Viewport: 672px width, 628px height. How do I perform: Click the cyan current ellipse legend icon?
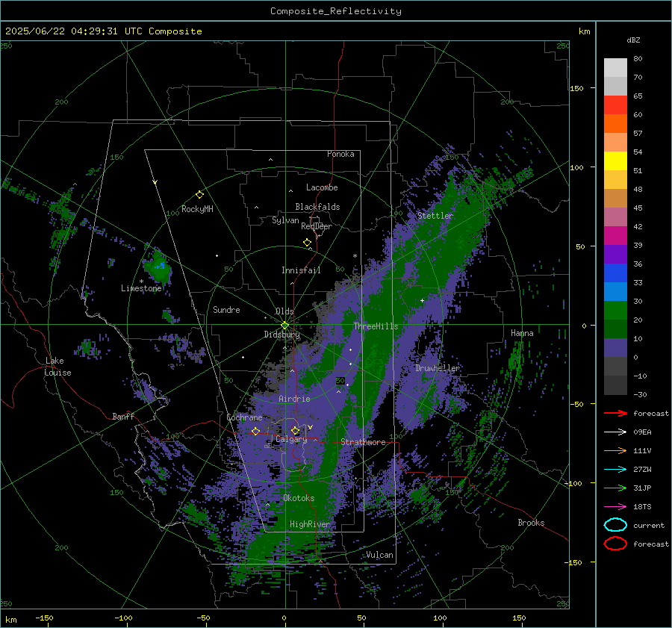coord(615,525)
